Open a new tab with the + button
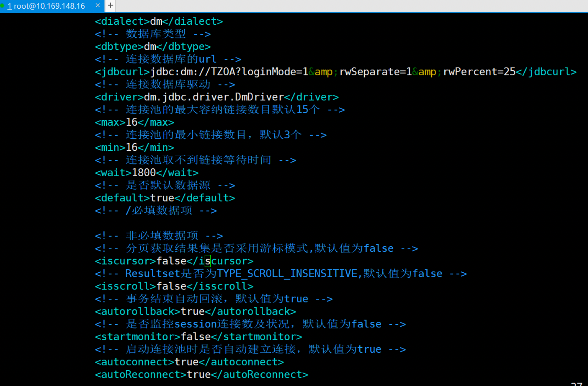The image size is (588, 386). coord(109,5)
